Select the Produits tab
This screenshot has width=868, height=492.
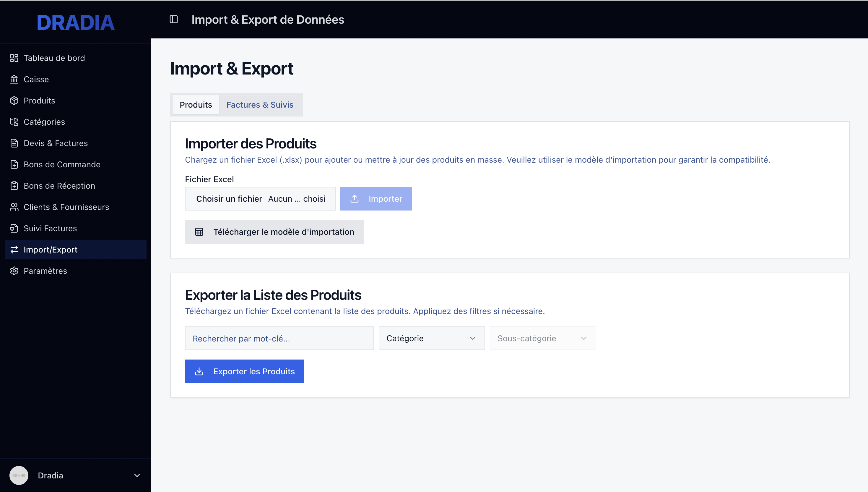pyautogui.click(x=195, y=104)
